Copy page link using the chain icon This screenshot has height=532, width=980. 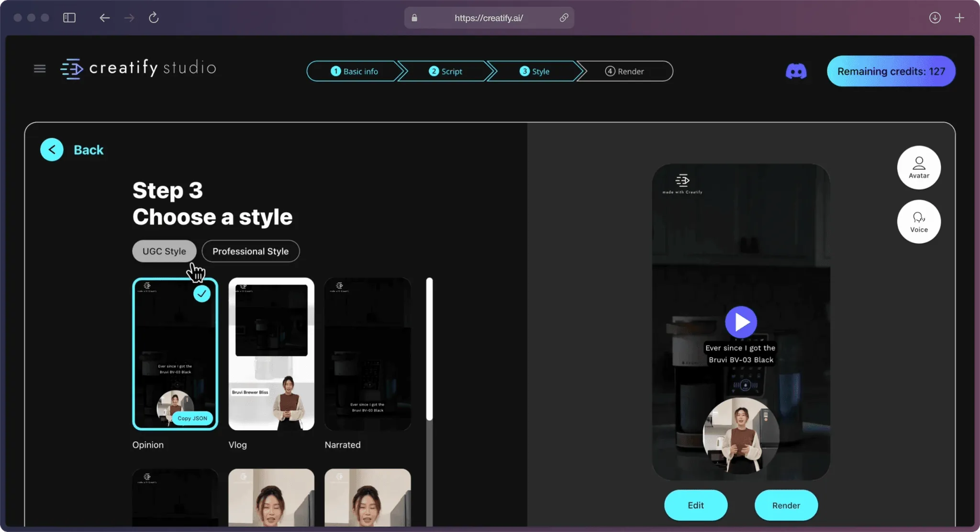[x=564, y=18]
